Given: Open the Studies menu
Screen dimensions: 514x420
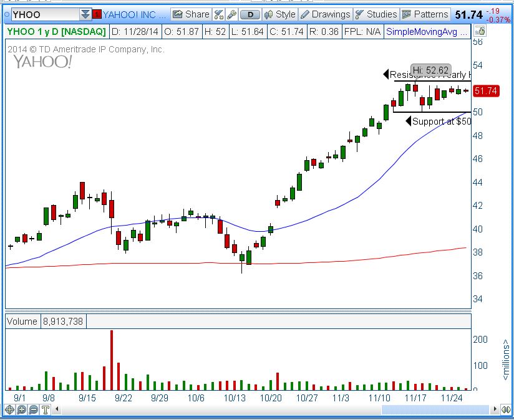Looking at the screenshot, I should [x=376, y=14].
